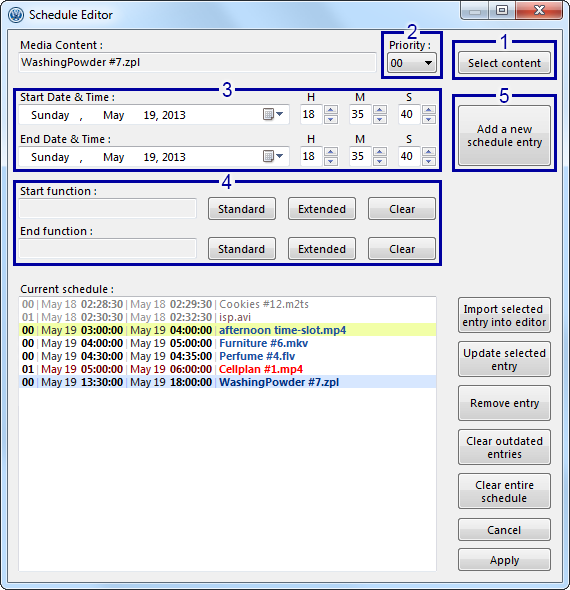Choose Standard for the Start function

(x=242, y=209)
